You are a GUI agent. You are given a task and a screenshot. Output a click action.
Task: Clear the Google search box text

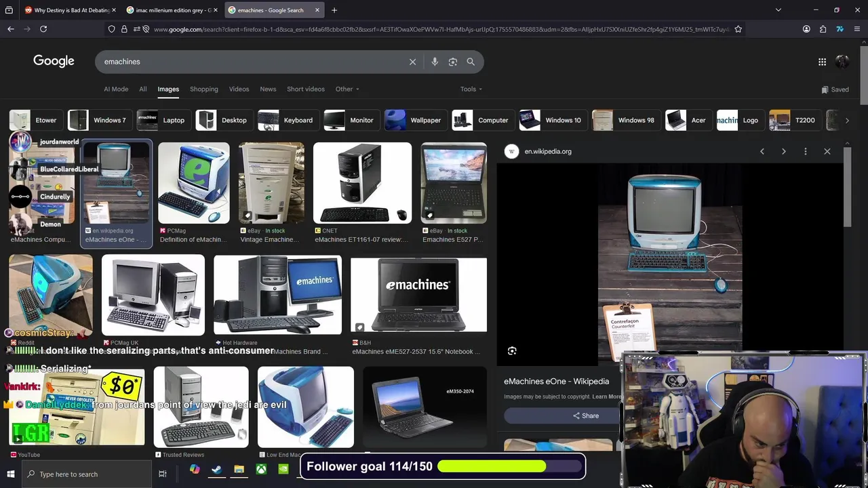click(412, 62)
